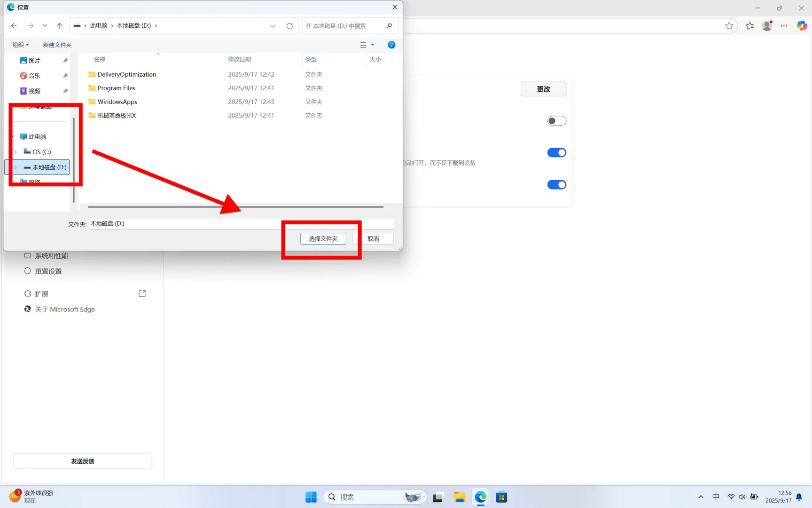
Task: Open the view options icon
Action: pos(363,45)
